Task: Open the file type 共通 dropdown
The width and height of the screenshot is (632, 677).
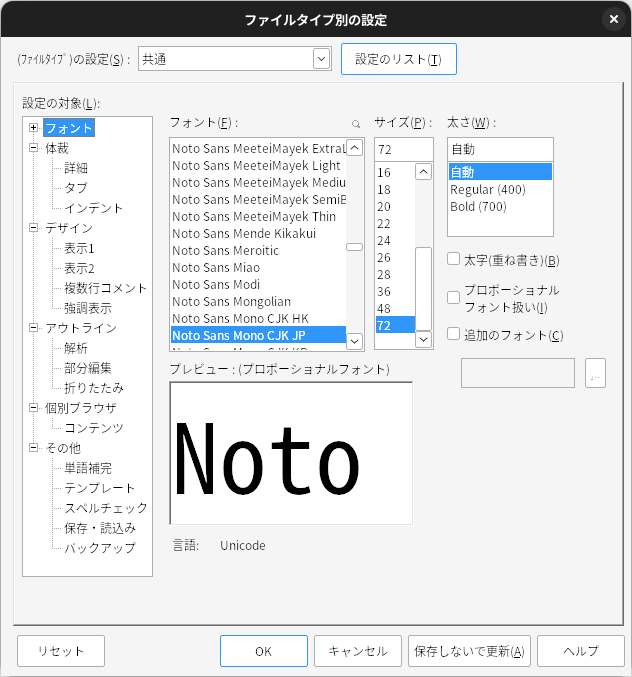Action: pyautogui.click(x=320, y=59)
